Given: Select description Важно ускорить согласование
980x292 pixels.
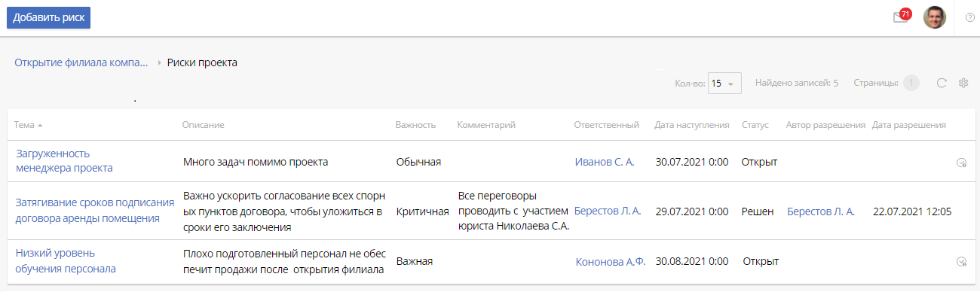Looking at the screenshot, I should coord(283,211).
